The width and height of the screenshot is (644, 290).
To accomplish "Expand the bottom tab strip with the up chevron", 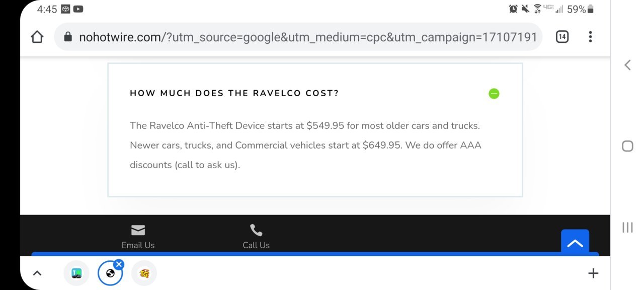I will point(37,273).
